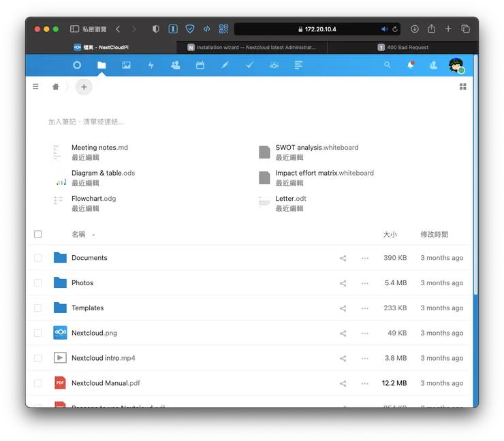The image size is (504, 441).
Task: Sort by 大小 column header
Action: pos(390,235)
